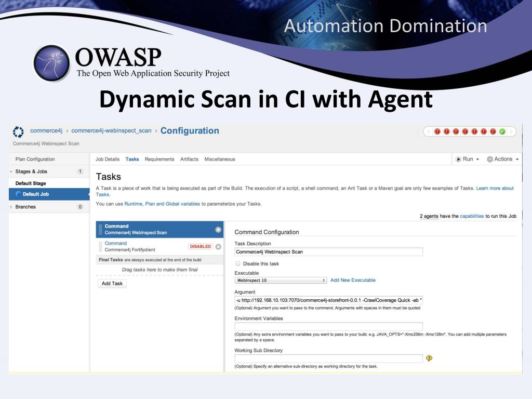Click the DISABLED badge on Fortifyclient task
This screenshot has width=532, height=399.
[x=200, y=247]
